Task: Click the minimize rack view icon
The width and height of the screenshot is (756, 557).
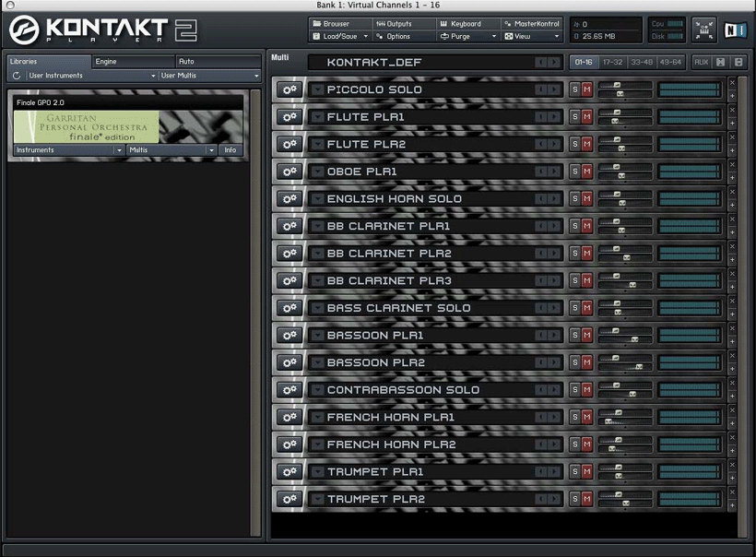Action: click(704, 30)
